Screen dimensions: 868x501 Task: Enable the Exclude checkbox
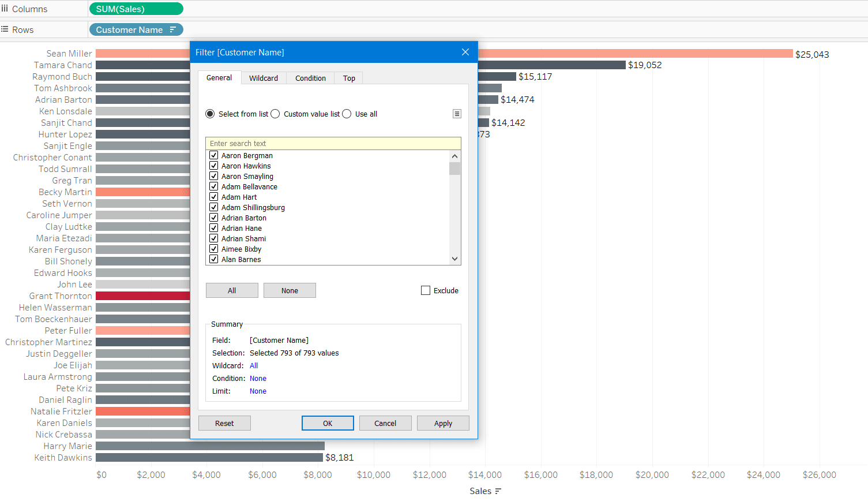point(426,290)
